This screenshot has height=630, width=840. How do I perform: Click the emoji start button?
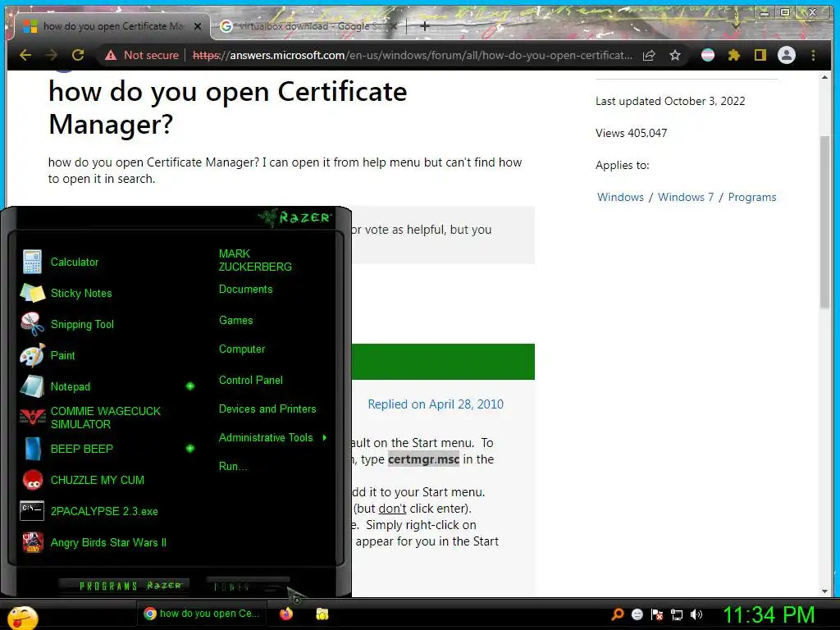tap(22, 618)
